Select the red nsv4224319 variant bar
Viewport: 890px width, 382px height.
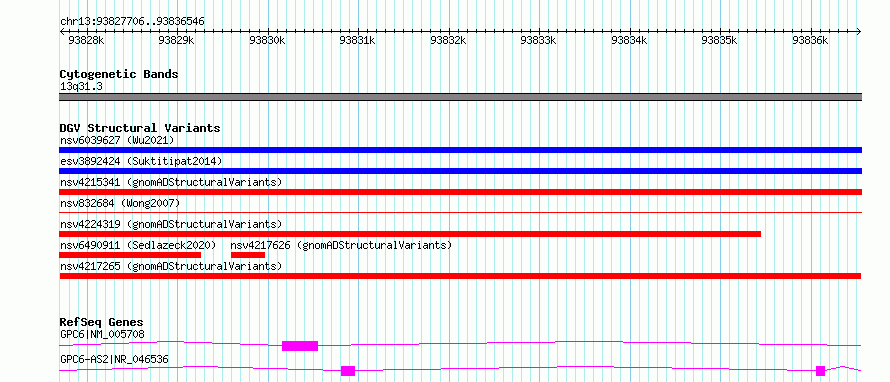pos(410,234)
